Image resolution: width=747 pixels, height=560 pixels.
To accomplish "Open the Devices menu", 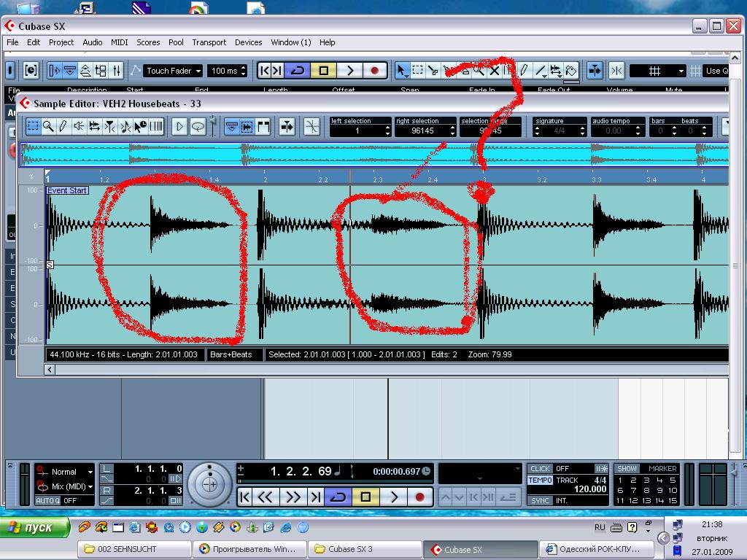I will [248, 42].
